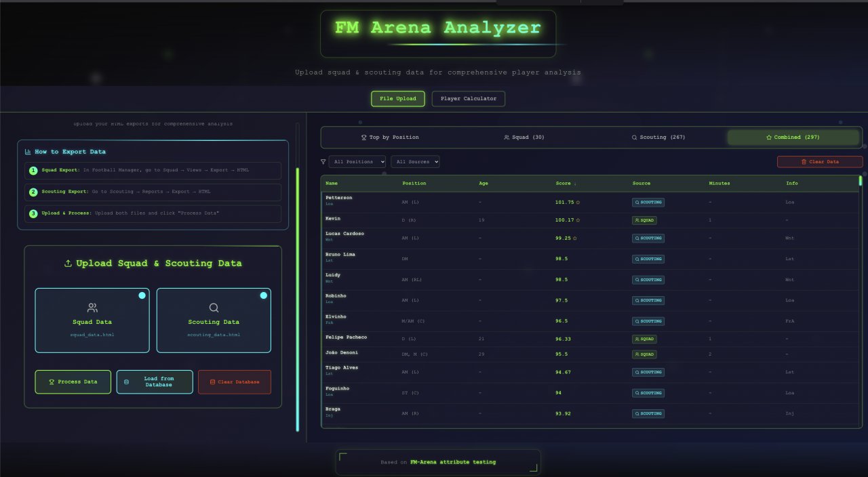868x477 pixels.
Task: Click player name Kevin
Action: (333, 219)
